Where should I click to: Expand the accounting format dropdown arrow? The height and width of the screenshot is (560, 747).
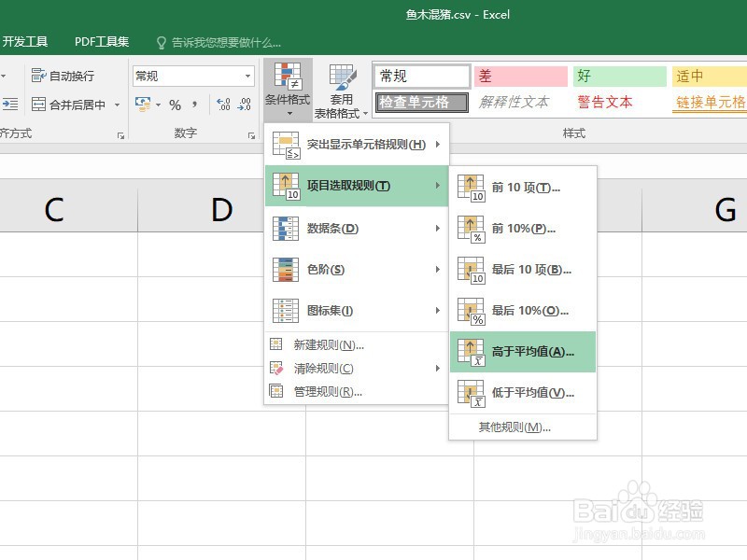tap(158, 105)
